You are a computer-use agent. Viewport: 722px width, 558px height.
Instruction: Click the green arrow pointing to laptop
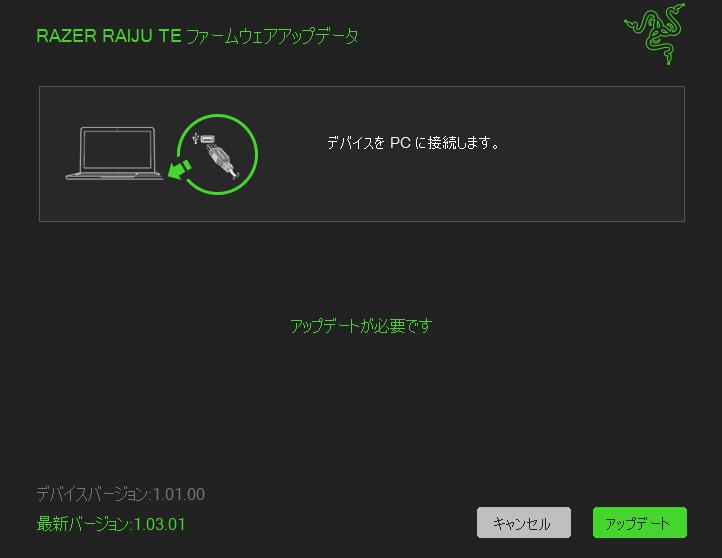(x=179, y=169)
